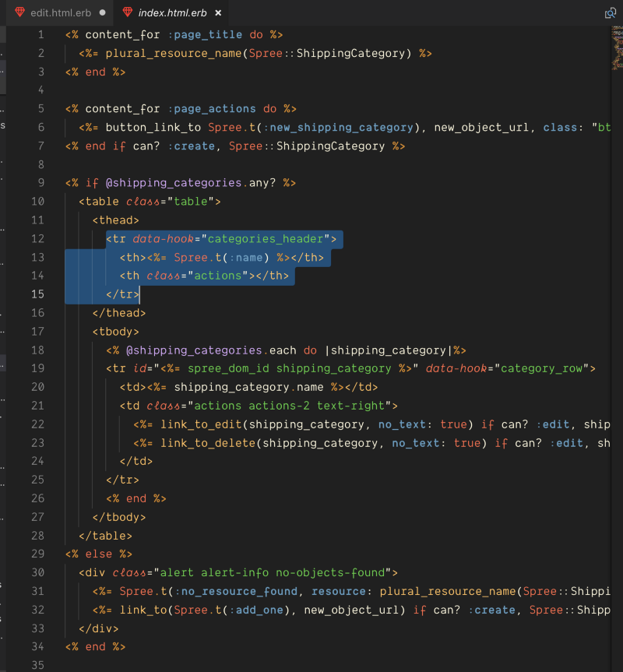Click line number 12 in the gutter
Screen dimensions: 623x672
pos(37,238)
